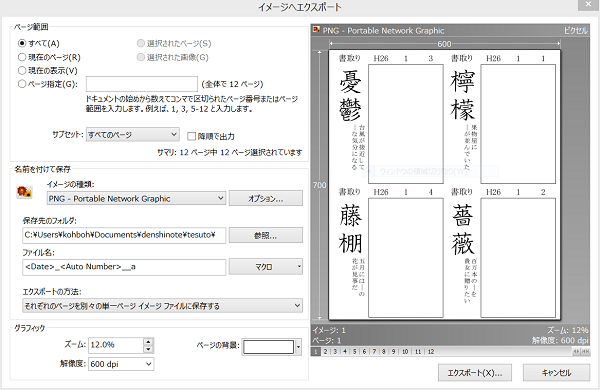Switch preview to page tab 5

coord(354,351)
